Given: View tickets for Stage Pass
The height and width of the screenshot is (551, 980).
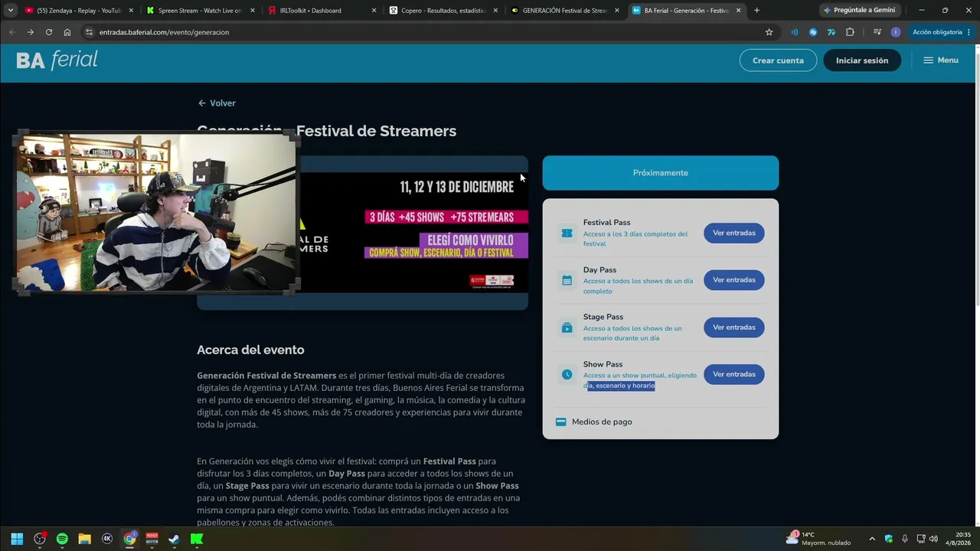Looking at the screenshot, I should (733, 328).
